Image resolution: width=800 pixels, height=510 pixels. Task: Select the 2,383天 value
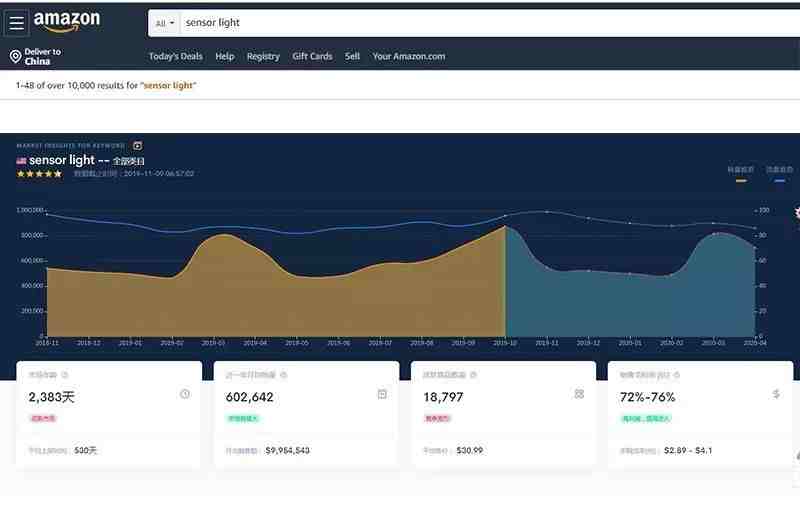click(x=52, y=397)
